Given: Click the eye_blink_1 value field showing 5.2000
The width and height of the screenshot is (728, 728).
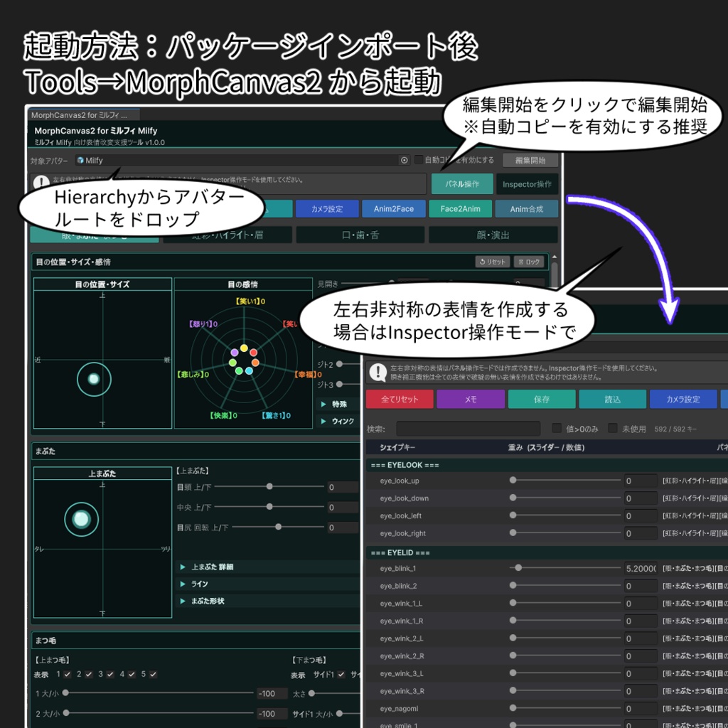Looking at the screenshot, I should [641, 568].
